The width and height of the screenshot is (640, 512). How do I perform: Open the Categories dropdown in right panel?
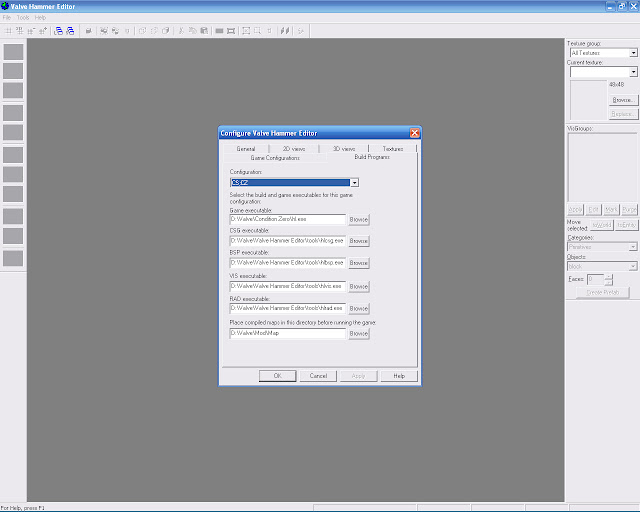coord(602,247)
